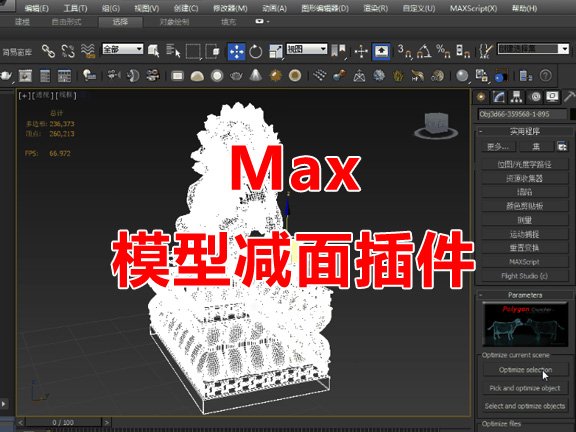Click the ViewCube in the viewport
This screenshot has height=432, width=576.
(436, 126)
